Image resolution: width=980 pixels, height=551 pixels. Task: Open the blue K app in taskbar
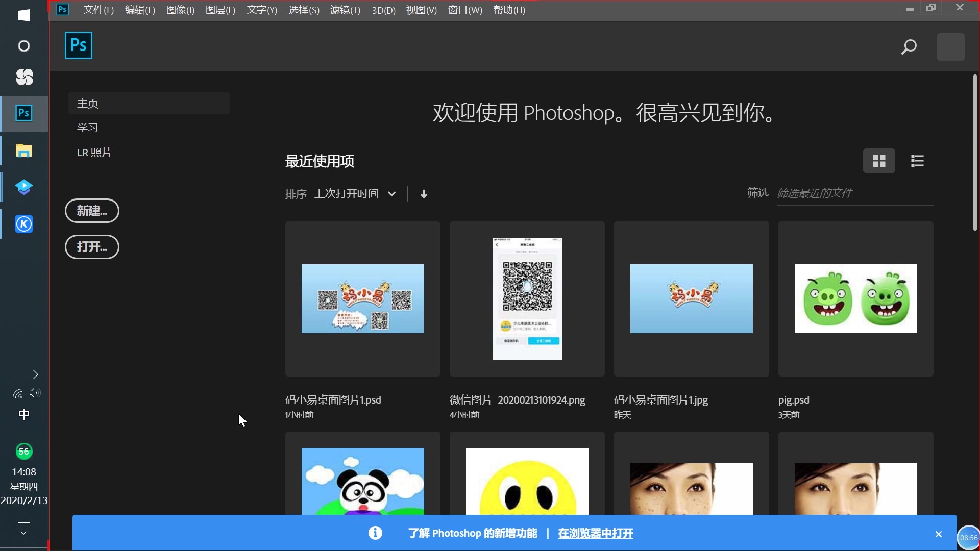[24, 223]
